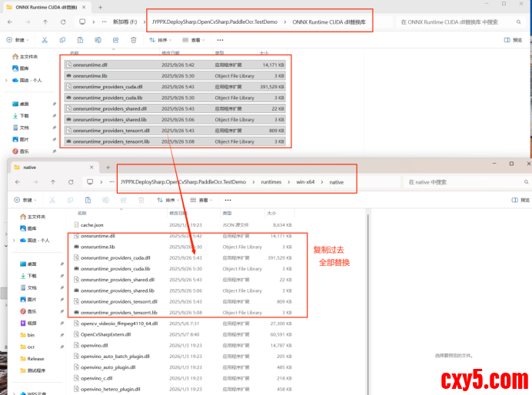The image size is (532, 395).
Task: Click the delete trash icon in top toolbar
Action: point(133,39)
